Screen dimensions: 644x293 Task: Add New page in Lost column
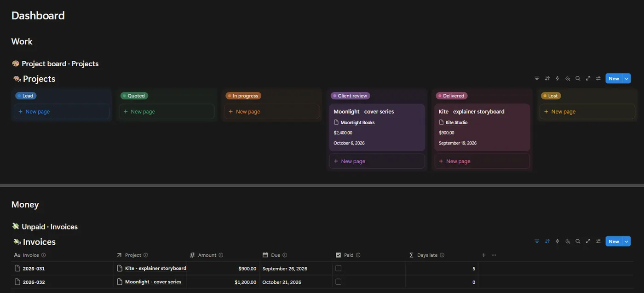[587, 112]
